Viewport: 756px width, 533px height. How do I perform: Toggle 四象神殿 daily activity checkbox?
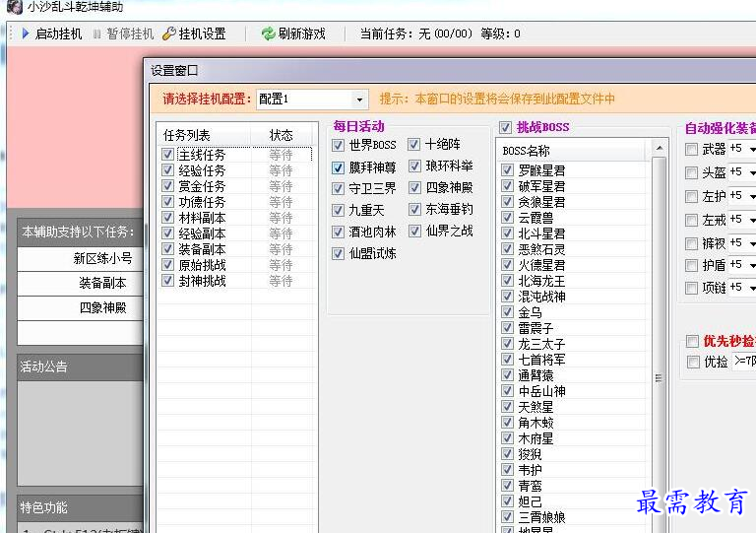click(x=414, y=187)
